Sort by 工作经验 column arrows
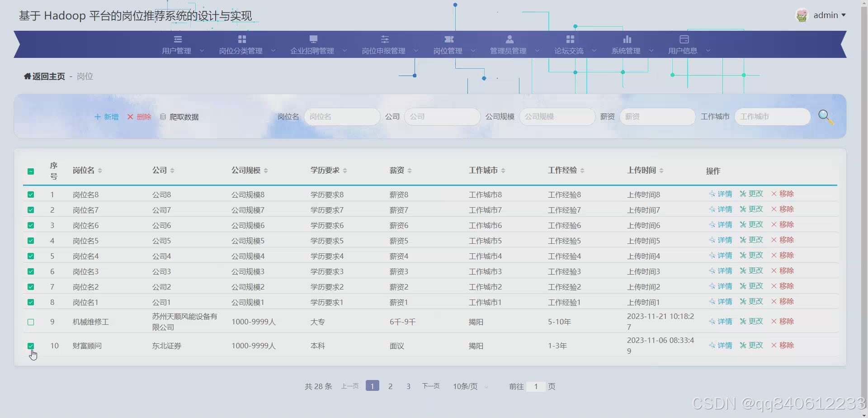This screenshot has width=868, height=418. [582, 171]
